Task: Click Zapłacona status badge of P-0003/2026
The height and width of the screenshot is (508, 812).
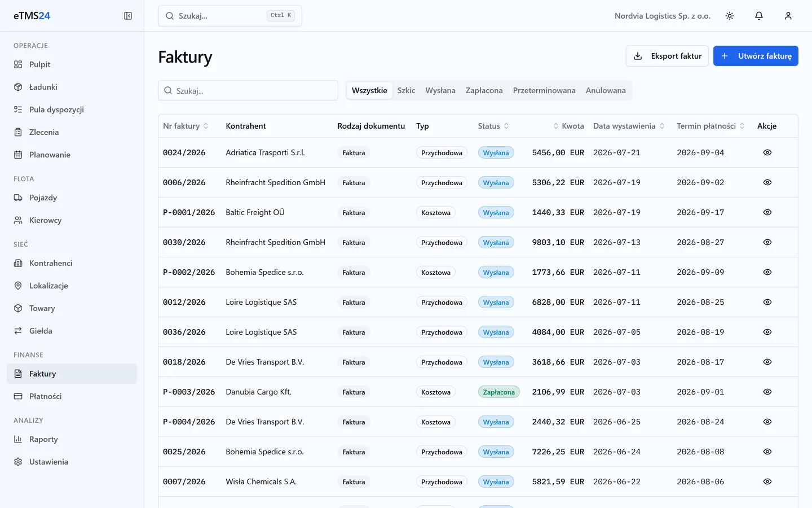Action: pos(498,392)
